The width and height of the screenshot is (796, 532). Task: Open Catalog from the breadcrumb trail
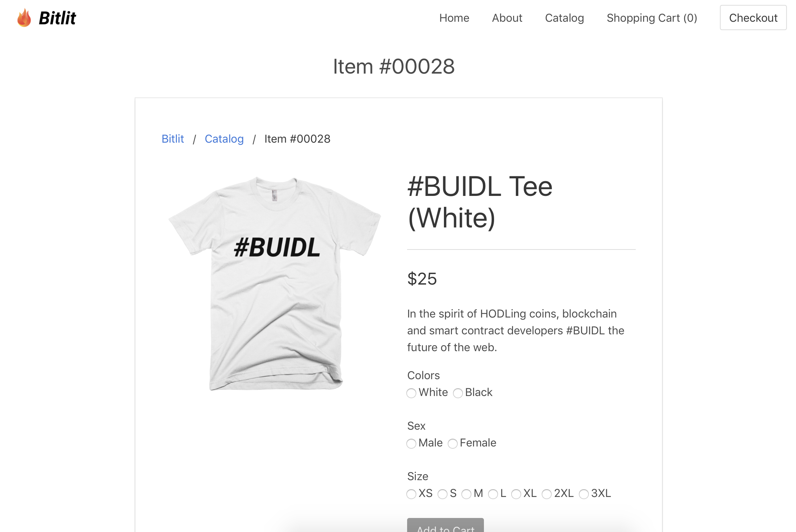224,139
